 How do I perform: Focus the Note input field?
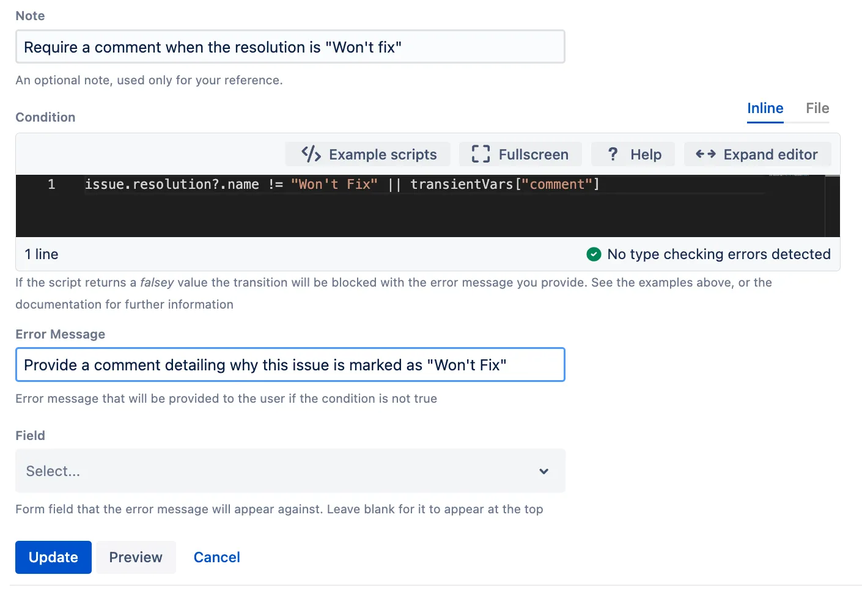pos(290,47)
